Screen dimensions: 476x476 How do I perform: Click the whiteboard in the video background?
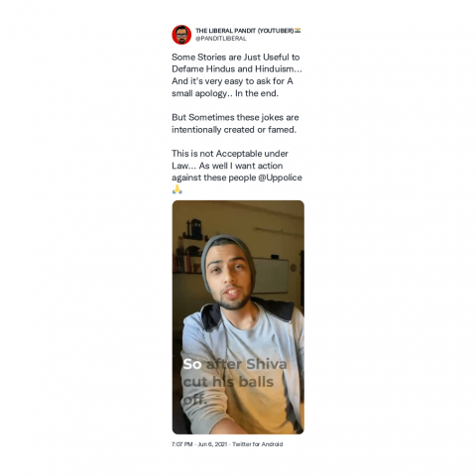tap(271, 275)
